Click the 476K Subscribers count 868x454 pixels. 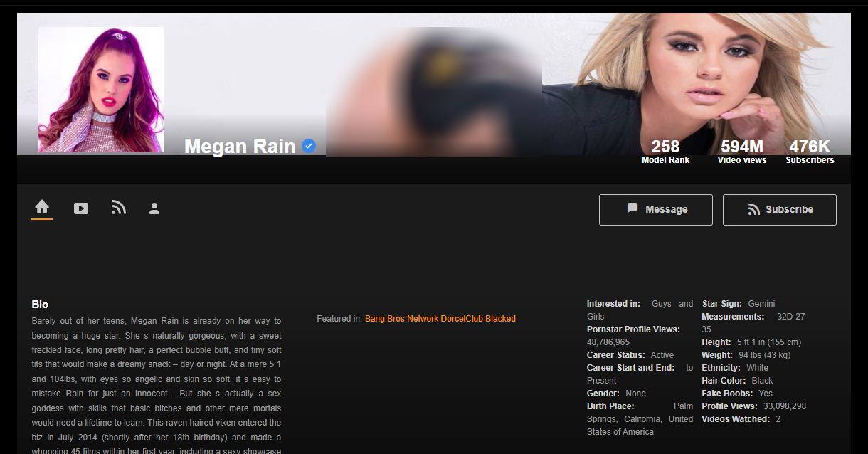[x=810, y=151]
